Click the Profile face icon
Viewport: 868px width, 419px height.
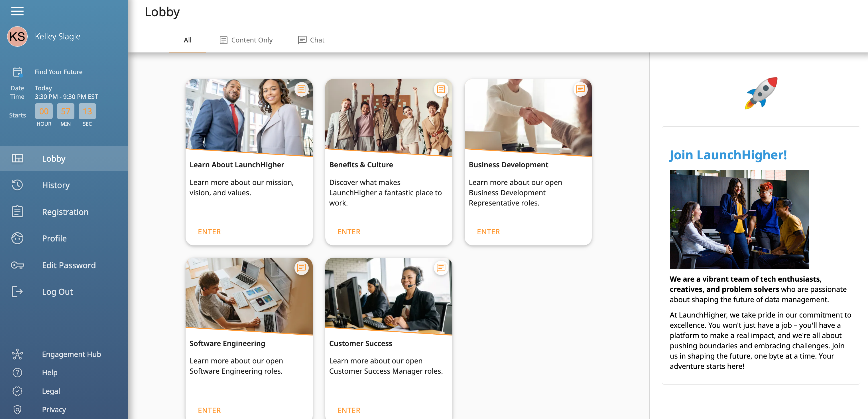pos(17,238)
